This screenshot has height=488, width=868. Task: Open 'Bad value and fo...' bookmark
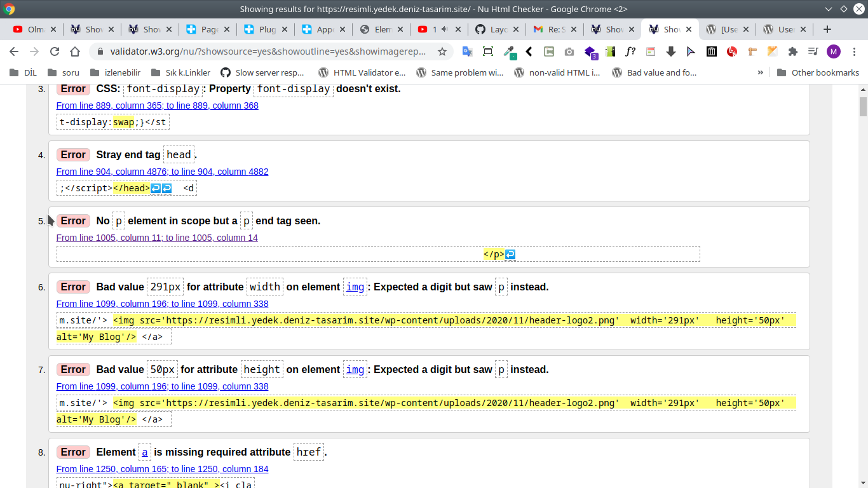coord(654,72)
